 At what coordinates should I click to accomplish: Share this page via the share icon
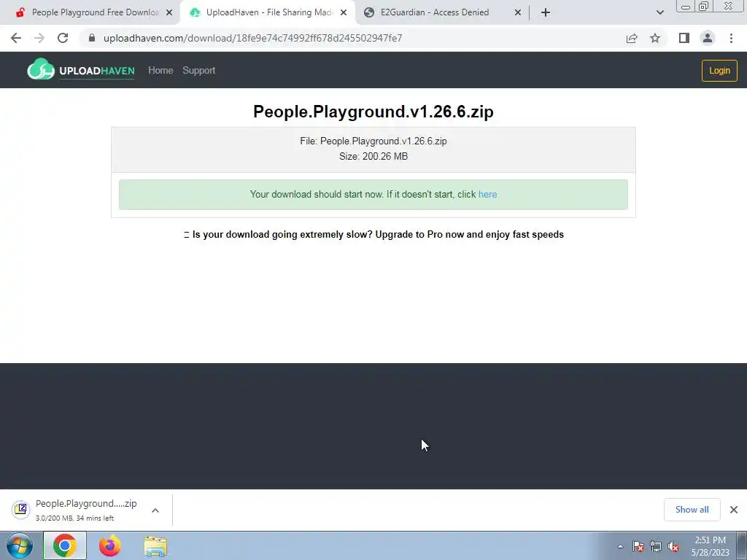pyautogui.click(x=632, y=38)
